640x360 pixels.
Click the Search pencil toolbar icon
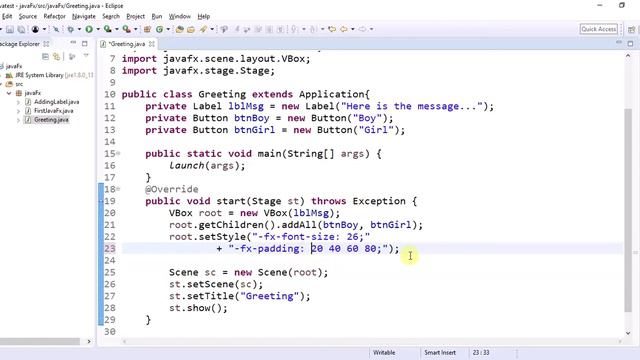tap(203, 29)
